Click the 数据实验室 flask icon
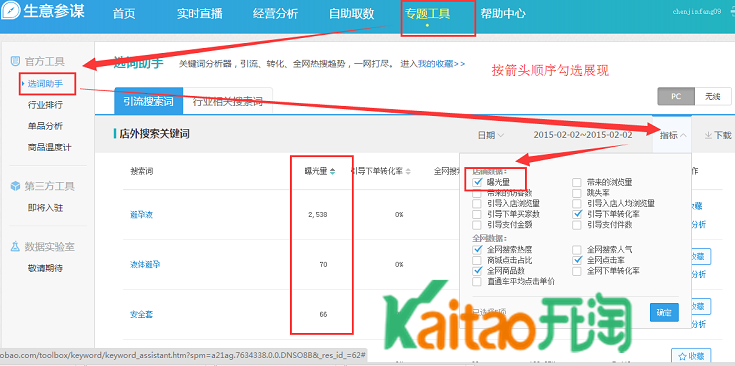735x366 pixels. (x=15, y=246)
